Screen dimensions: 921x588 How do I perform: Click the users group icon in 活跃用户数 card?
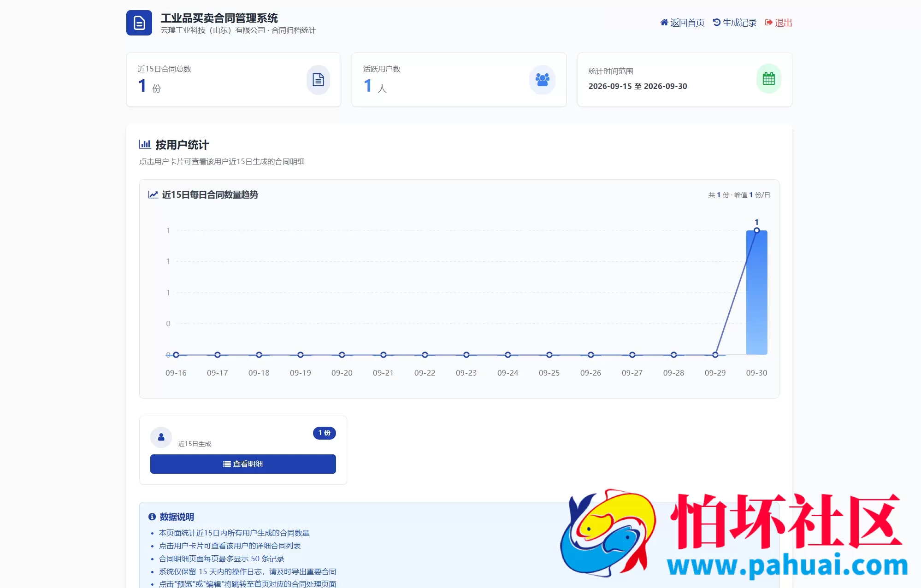(542, 80)
